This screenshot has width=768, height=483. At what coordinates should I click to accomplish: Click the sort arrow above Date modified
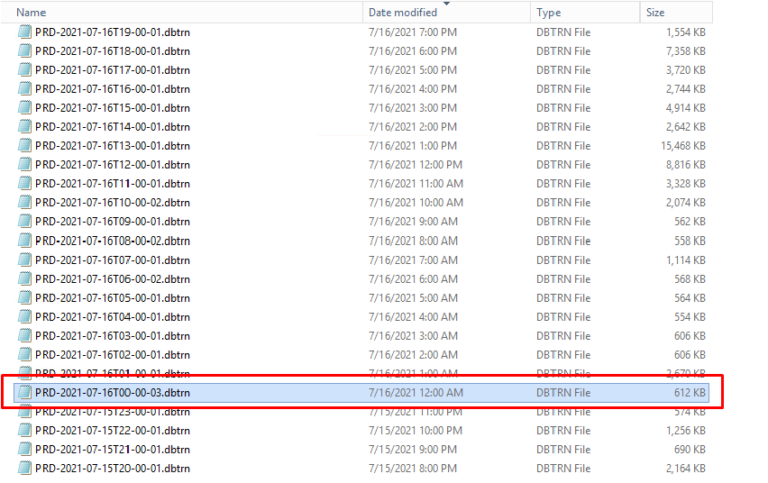point(446,4)
